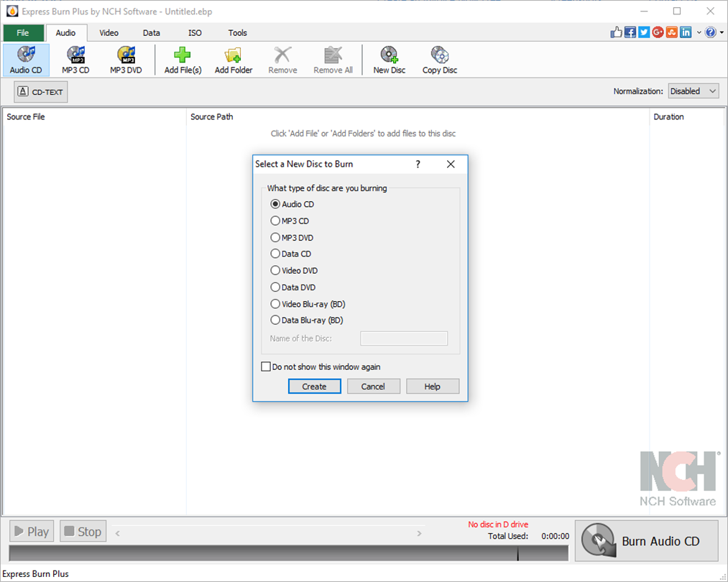This screenshot has height=582, width=728.
Task: Click the dialog's question mark help icon
Action: [x=418, y=164]
